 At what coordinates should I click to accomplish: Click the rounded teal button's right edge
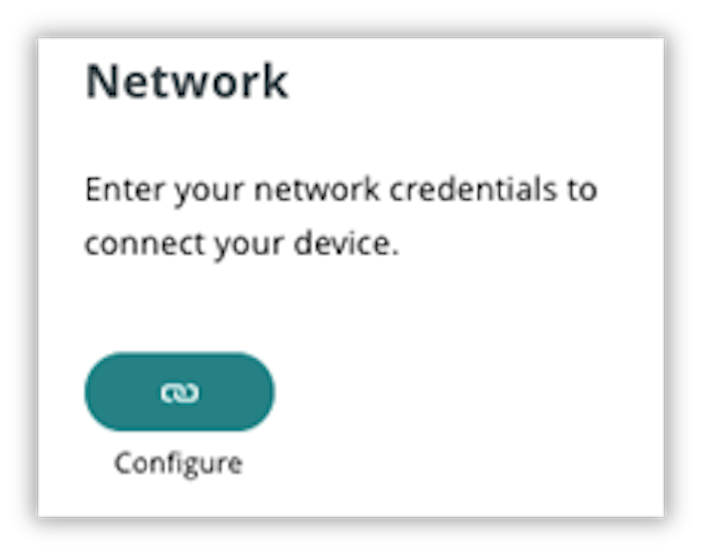pos(270,392)
